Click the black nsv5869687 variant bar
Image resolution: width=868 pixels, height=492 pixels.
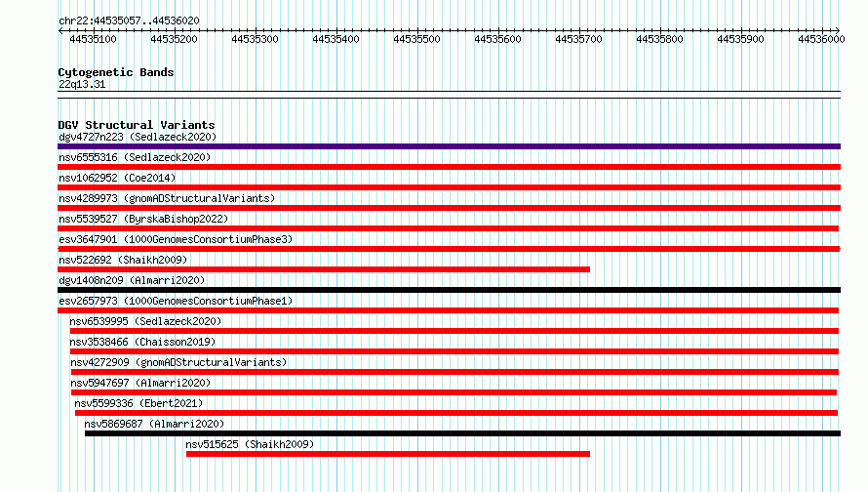point(463,433)
